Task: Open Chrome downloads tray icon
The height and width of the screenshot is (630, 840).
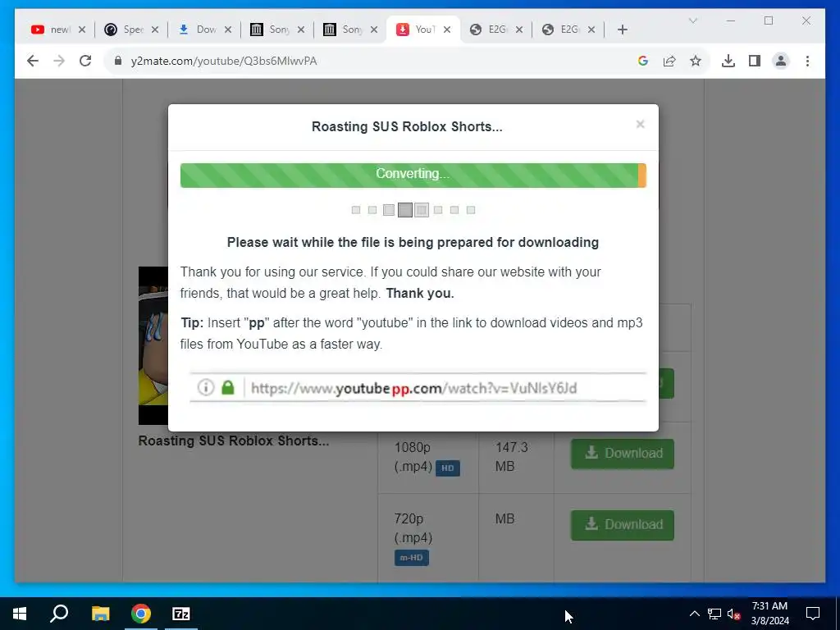Action: (728, 61)
